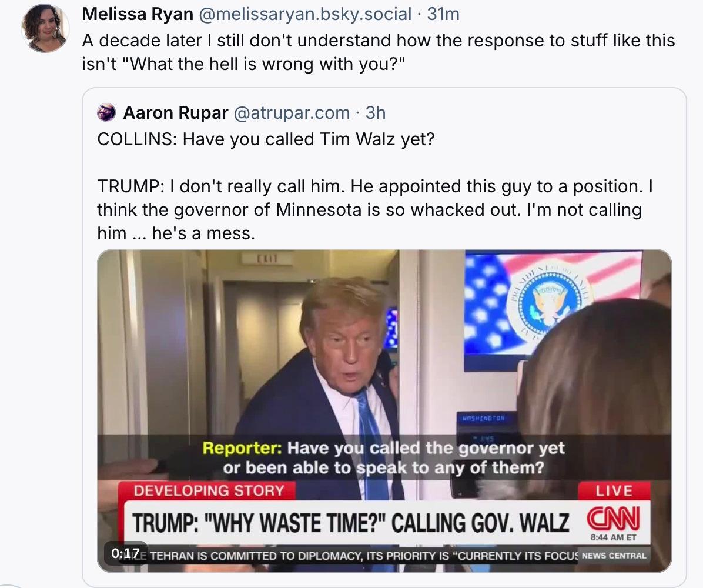Click the CNN logo in the video
The image size is (703, 588).
613,519
